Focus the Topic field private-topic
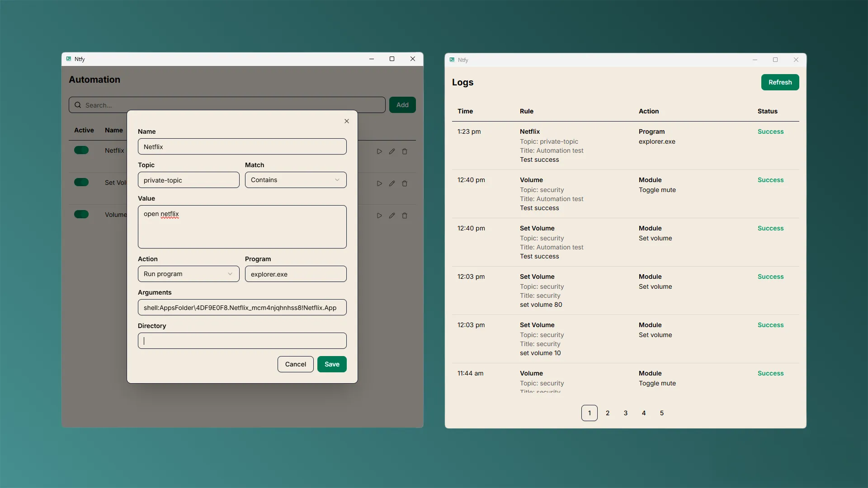This screenshot has width=868, height=488. pos(189,180)
